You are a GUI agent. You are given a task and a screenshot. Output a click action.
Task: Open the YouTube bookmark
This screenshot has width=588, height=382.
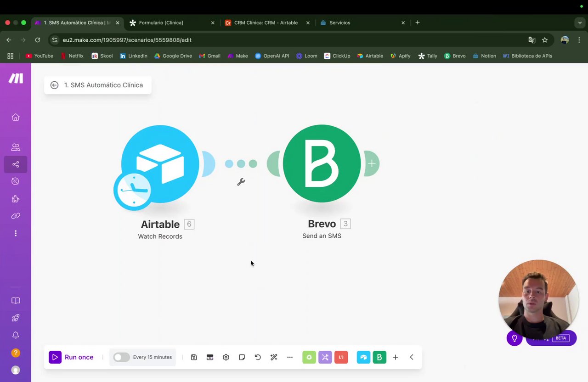tap(40, 56)
